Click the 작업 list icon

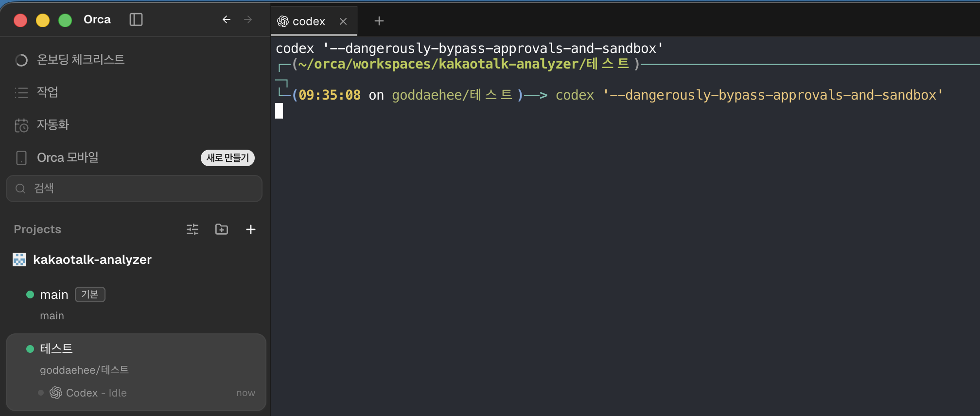[21, 93]
